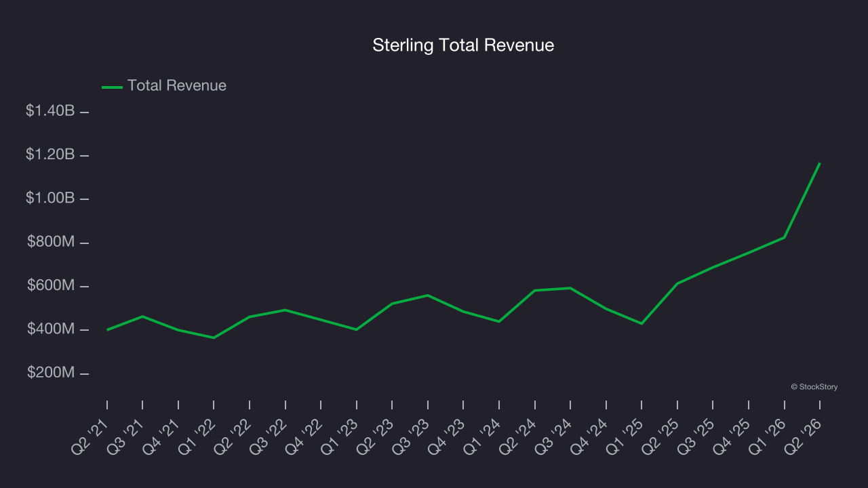Click the green legend line swatch
Screen dimensions: 868x488
pyautogui.click(x=112, y=87)
